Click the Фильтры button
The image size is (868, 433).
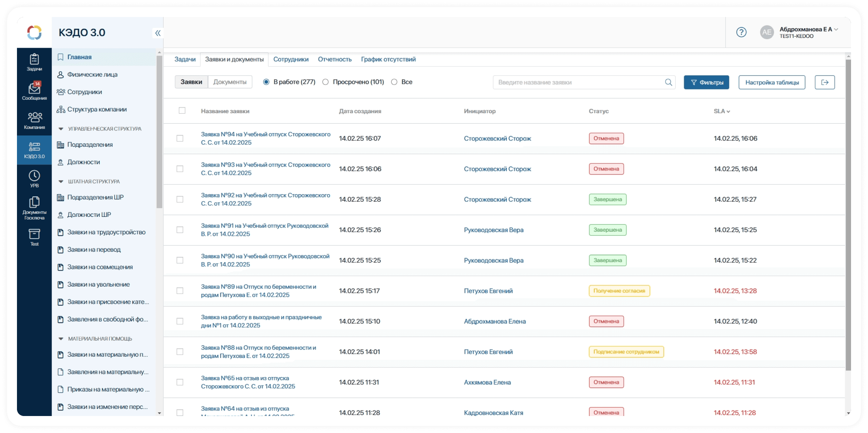pyautogui.click(x=706, y=82)
